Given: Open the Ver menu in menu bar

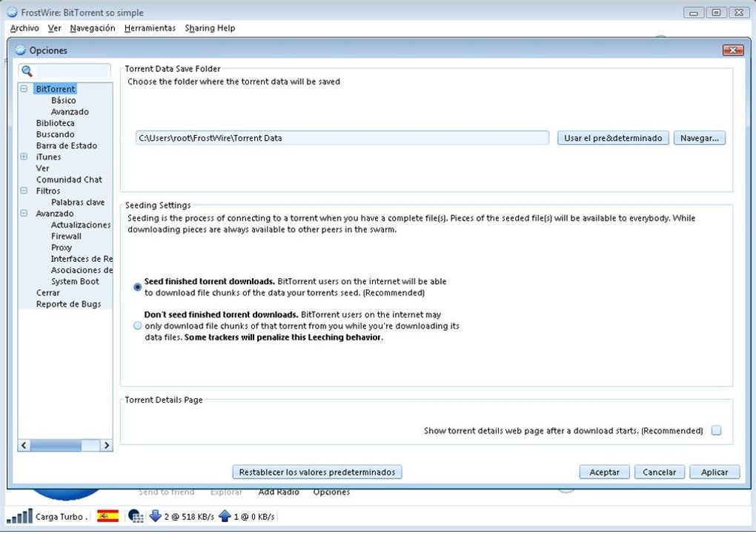Looking at the screenshot, I should [x=55, y=28].
